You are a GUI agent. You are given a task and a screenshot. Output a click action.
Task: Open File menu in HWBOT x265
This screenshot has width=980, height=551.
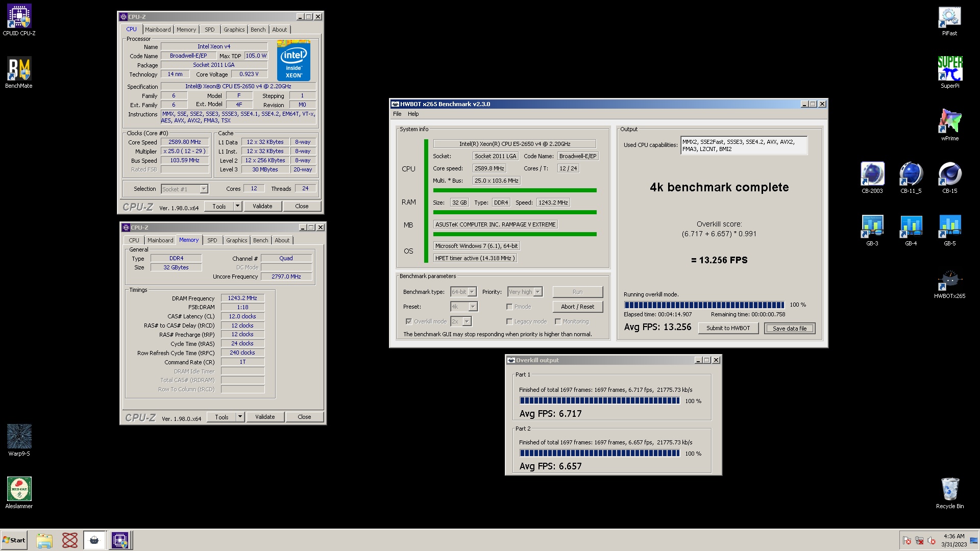397,114
